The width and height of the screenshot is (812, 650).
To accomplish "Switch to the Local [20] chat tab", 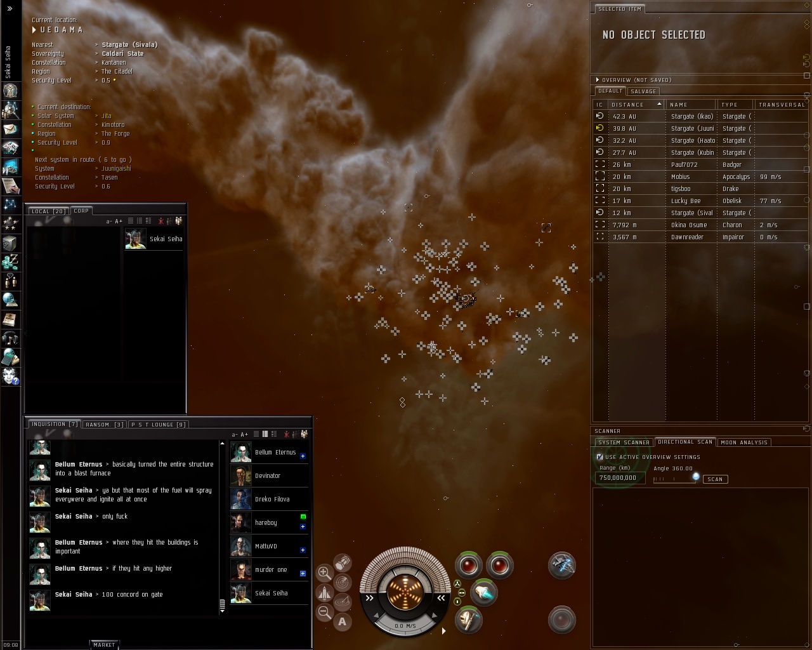I will [49, 211].
